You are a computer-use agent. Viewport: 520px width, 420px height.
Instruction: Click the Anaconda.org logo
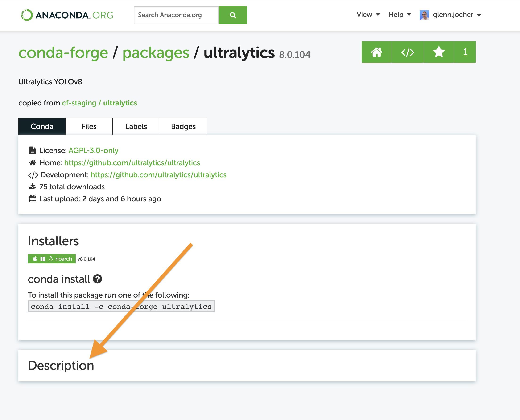(x=66, y=15)
